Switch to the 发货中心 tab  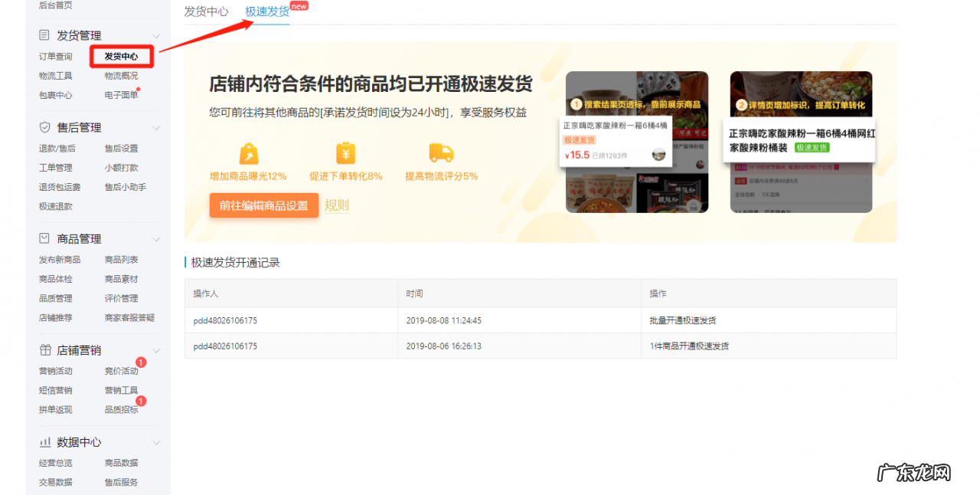(205, 11)
